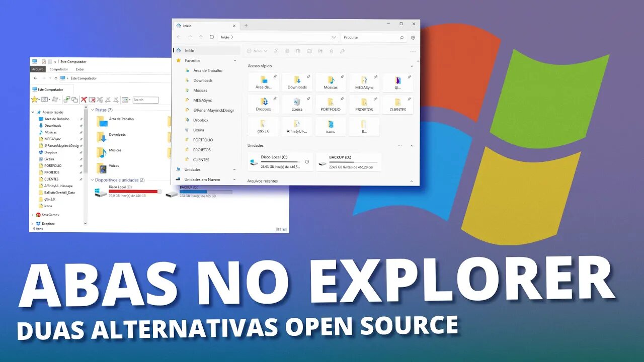Expand Unidades em Nuvem in the Início sidebar

pos(234,179)
